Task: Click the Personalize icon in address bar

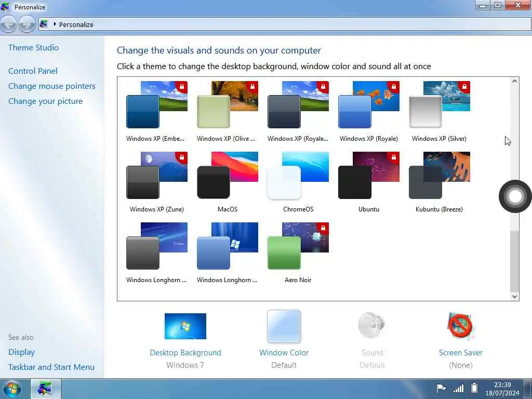Action: (44, 24)
